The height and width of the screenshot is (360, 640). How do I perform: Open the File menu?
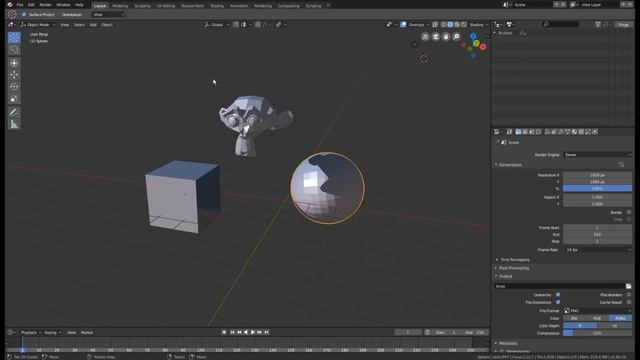[x=20, y=5]
